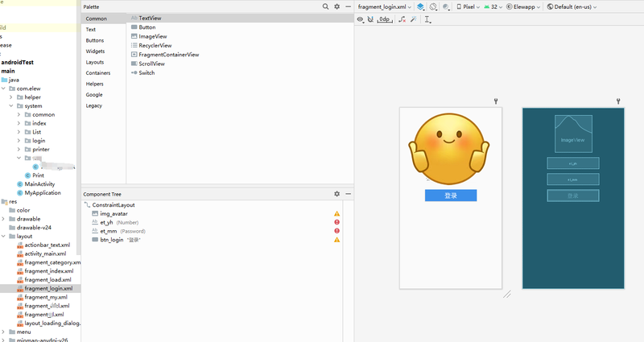Open the Guidelines tool icon
Viewport: 644px width, 342px height.
point(427,19)
